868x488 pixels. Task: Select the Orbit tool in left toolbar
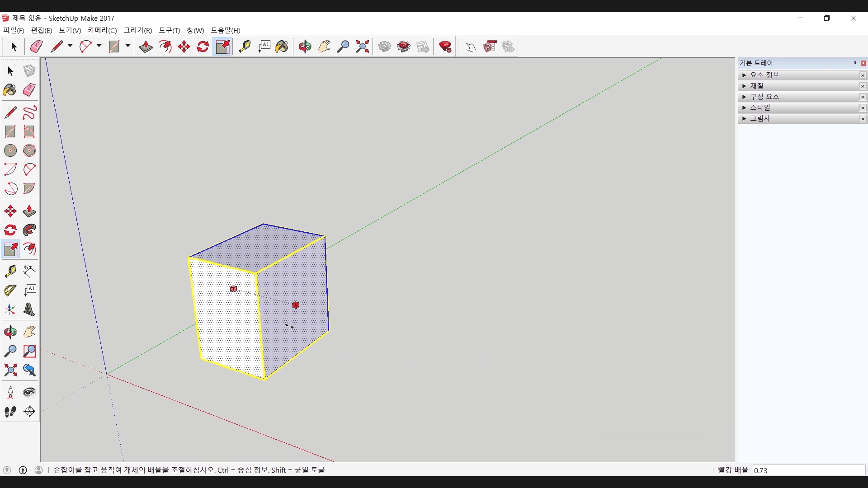[x=10, y=332]
